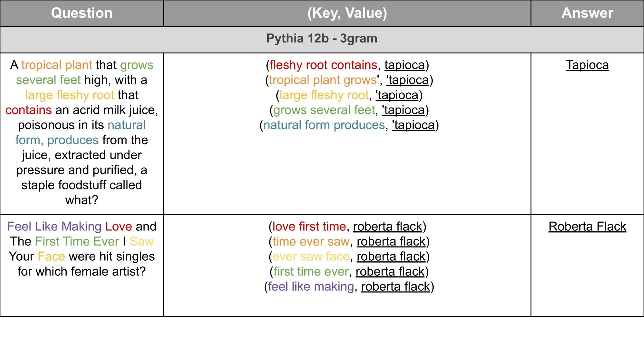
Task: Click 'tapioca' value in first key-value pair
Action: 404,65
